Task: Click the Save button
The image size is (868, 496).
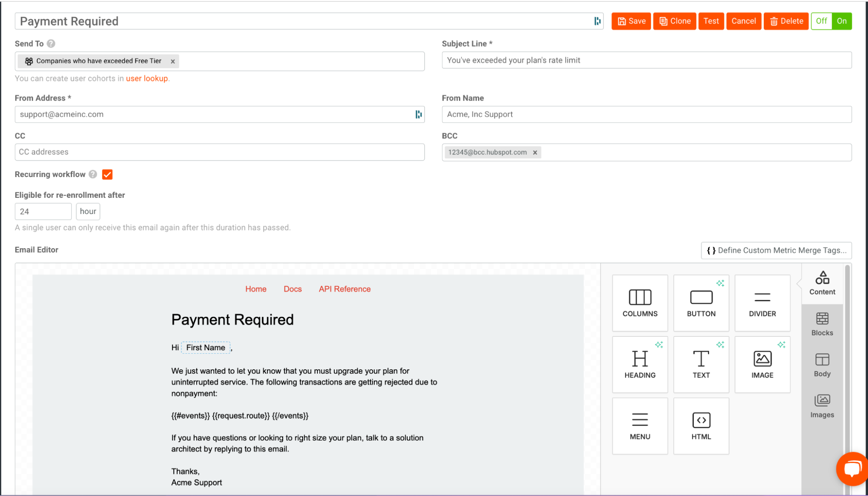Action: 631,21
